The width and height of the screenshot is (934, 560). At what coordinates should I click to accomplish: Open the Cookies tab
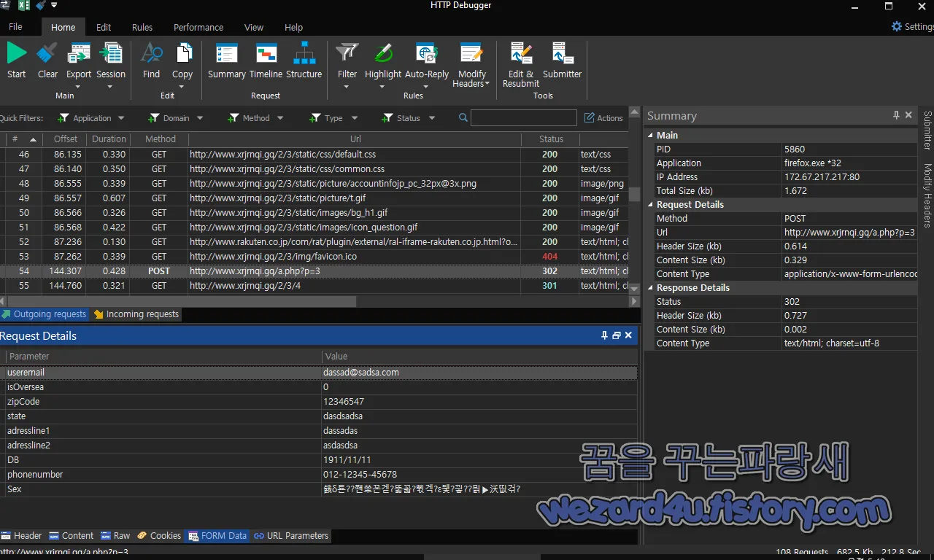click(159, 536)
